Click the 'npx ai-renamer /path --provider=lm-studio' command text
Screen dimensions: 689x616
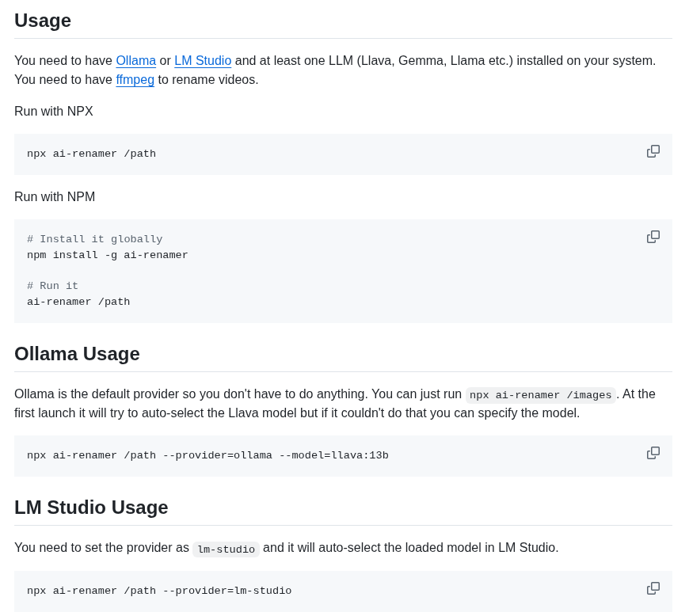159,591
